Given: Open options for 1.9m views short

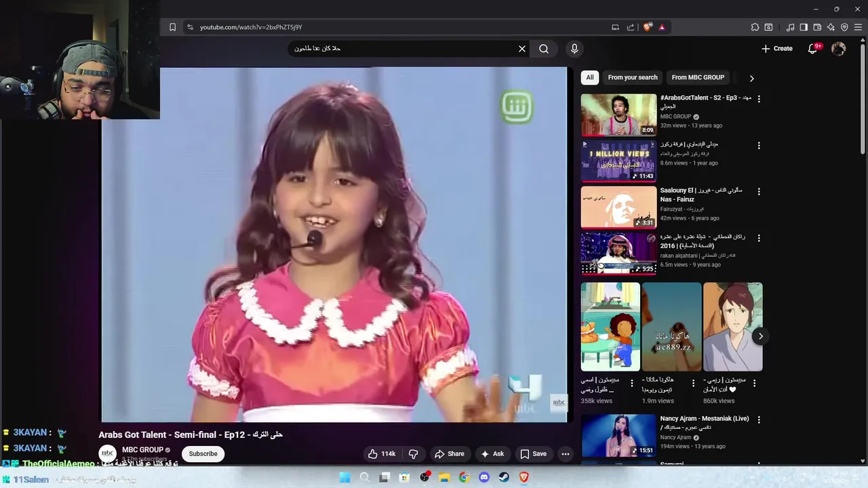Looking at the screenshot, I should tap(693, 384).
